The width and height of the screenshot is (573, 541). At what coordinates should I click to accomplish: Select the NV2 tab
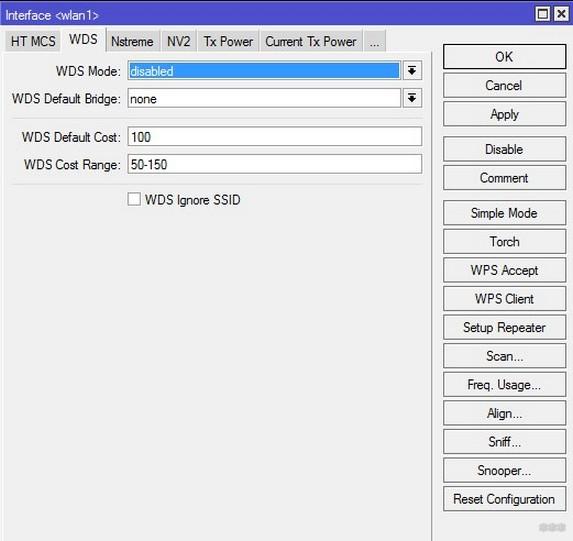coord(179,41)
